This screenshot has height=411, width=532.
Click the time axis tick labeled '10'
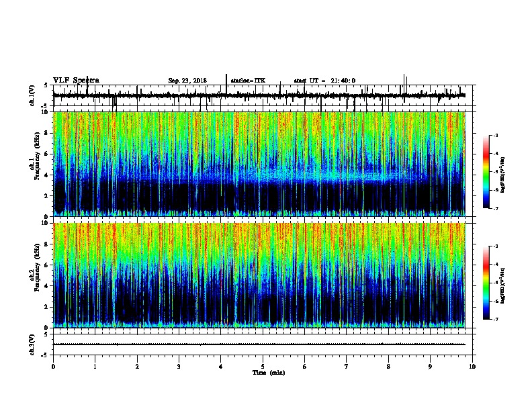click(472, 367)
